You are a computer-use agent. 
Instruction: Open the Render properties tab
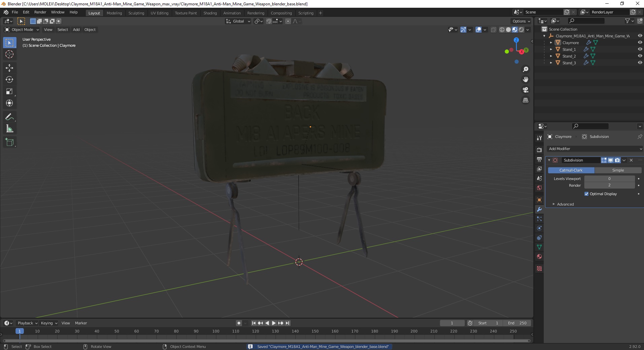539,150
